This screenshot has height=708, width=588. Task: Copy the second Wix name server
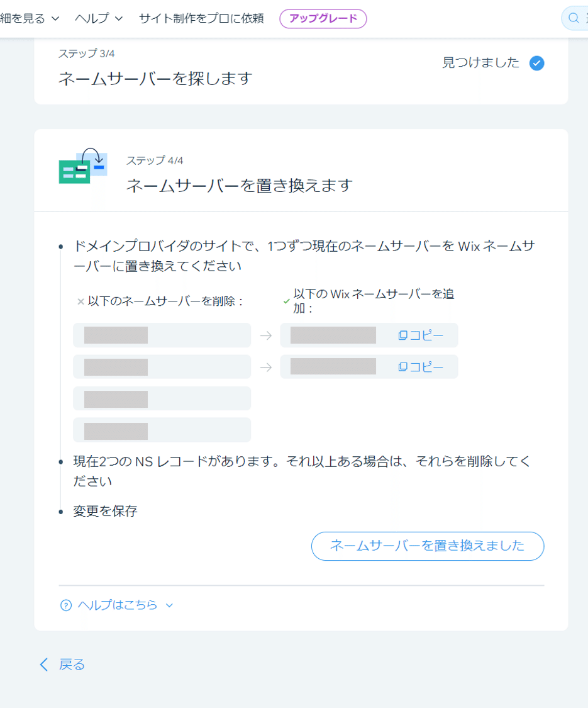point(421,367)
